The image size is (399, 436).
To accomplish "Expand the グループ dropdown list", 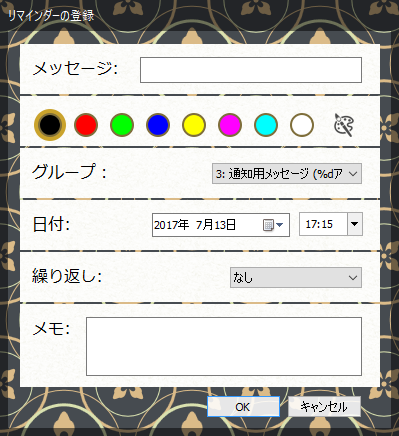I will [287, 174].
